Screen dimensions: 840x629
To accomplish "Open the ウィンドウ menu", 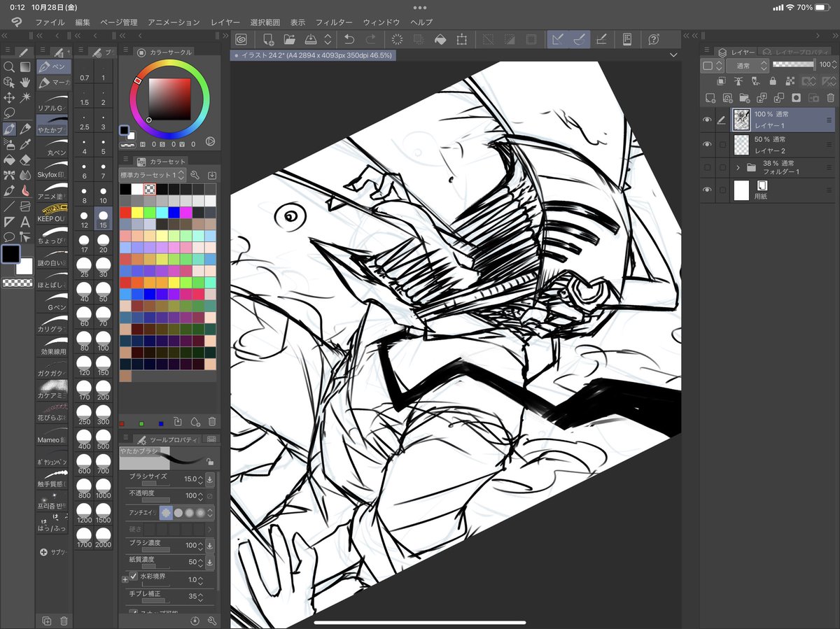I will pos(381,22).
